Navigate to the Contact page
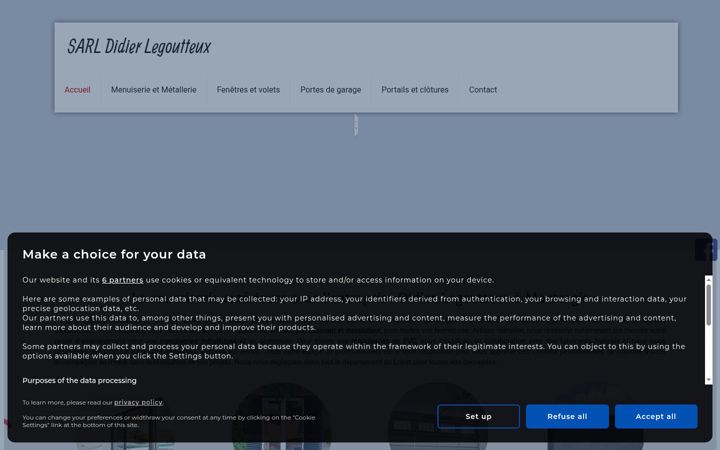 483,90
